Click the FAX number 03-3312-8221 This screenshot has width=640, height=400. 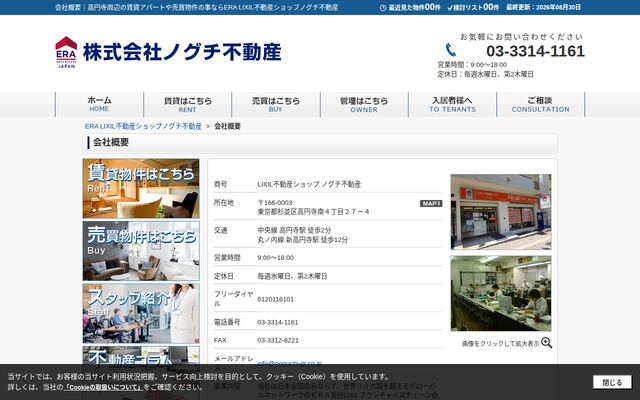pyautogui.click(x=278, y=340)
